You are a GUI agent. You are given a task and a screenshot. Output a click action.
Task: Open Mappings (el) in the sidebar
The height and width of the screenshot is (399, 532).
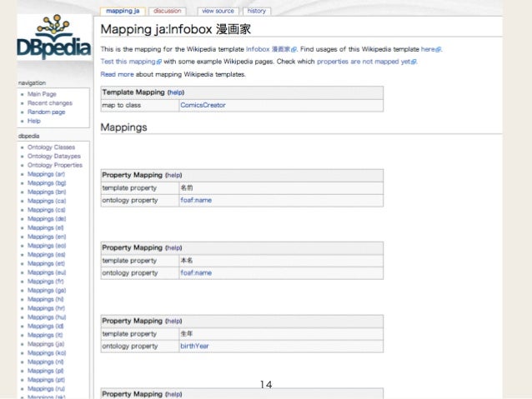(46, 227)
